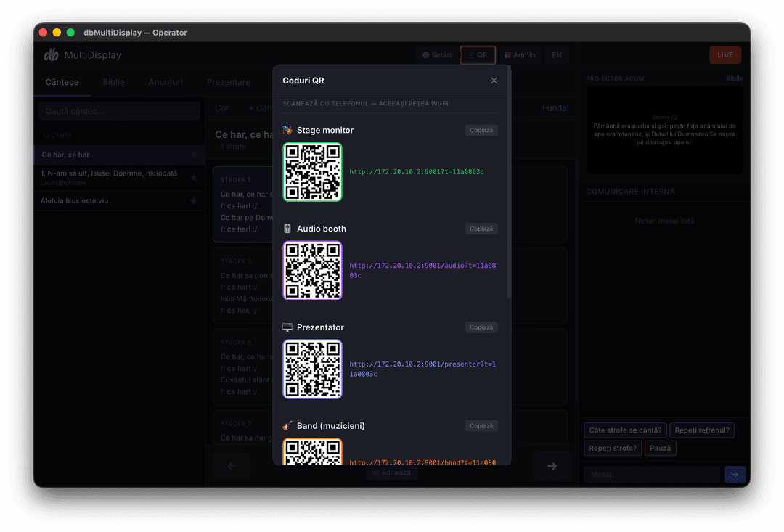Click the Audio booth QR code
Image resolution: width=784 pixels, height=532 pixels.
click(312, 271)
